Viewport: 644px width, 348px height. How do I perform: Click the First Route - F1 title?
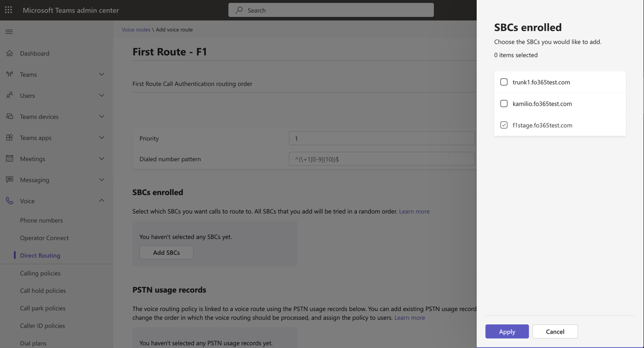pos(169,51)
